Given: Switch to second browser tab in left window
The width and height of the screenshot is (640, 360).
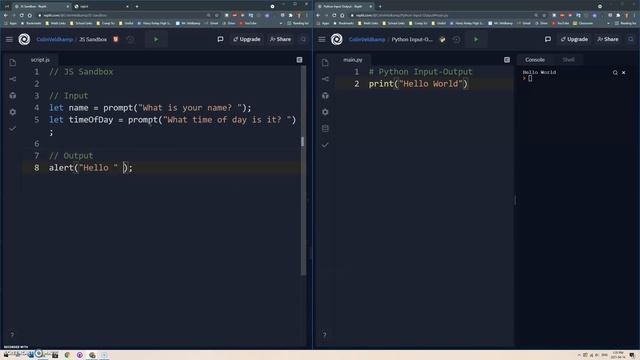Looking at the screenshot, I should point(101,6).
